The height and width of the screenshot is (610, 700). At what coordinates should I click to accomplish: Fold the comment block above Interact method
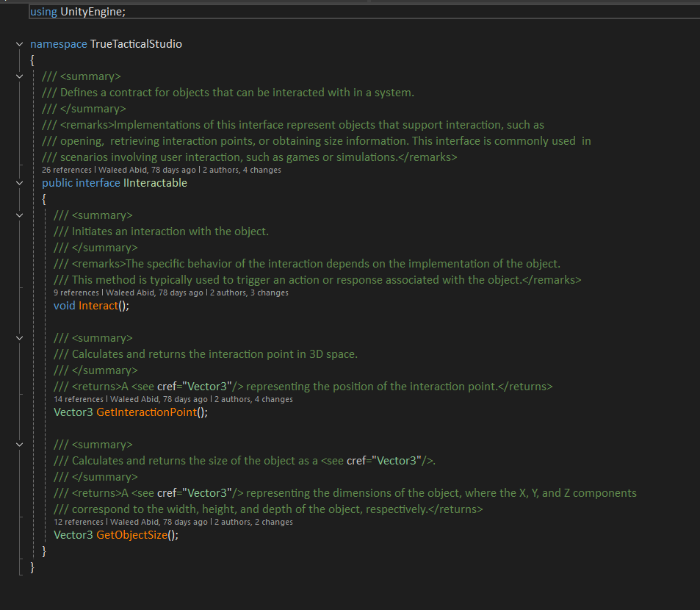(x=19, y=215)
